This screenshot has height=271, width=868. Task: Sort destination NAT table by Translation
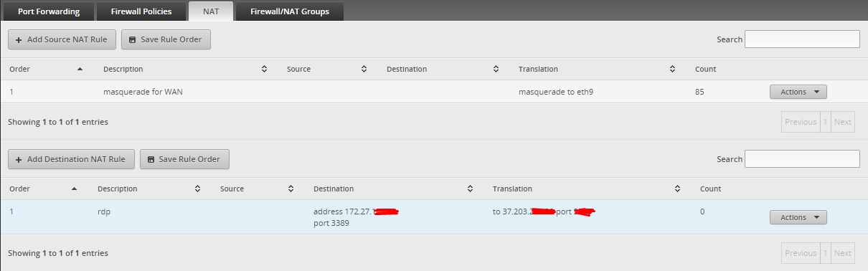click(x=587, y=189)
